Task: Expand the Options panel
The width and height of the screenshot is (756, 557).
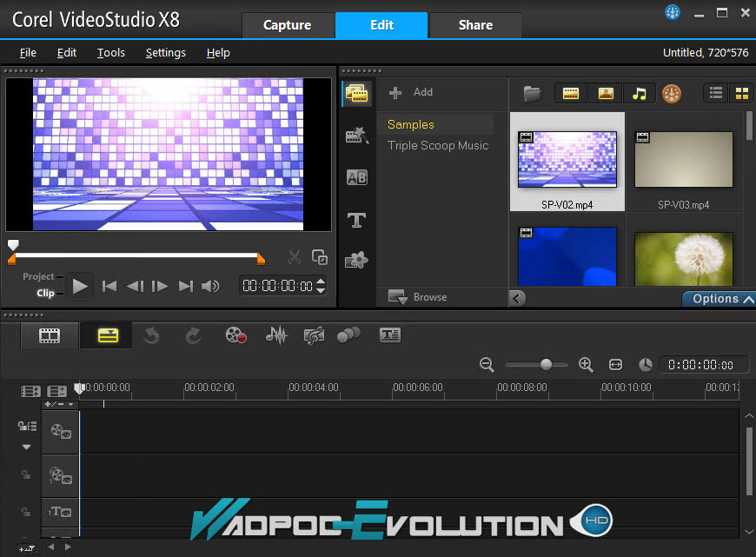Action: [x=722, y=299]
